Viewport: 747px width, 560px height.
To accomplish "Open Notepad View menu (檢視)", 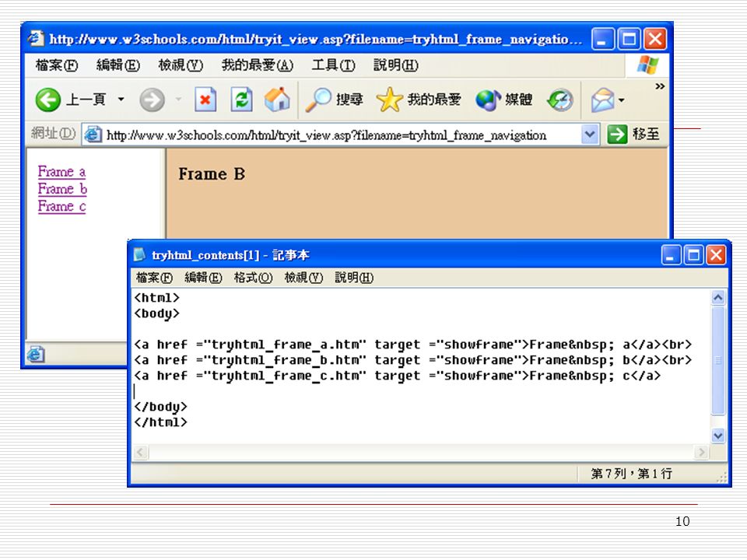I will point(303,277).
